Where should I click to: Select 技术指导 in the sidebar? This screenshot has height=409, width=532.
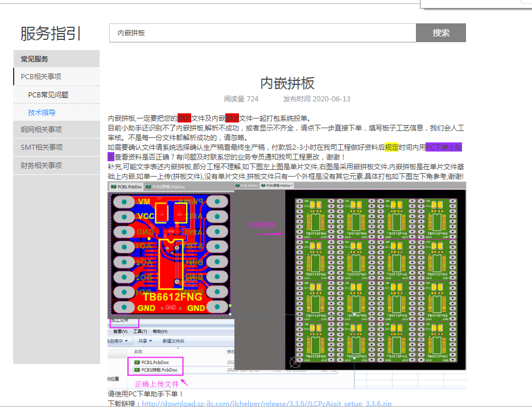point(42,113)
